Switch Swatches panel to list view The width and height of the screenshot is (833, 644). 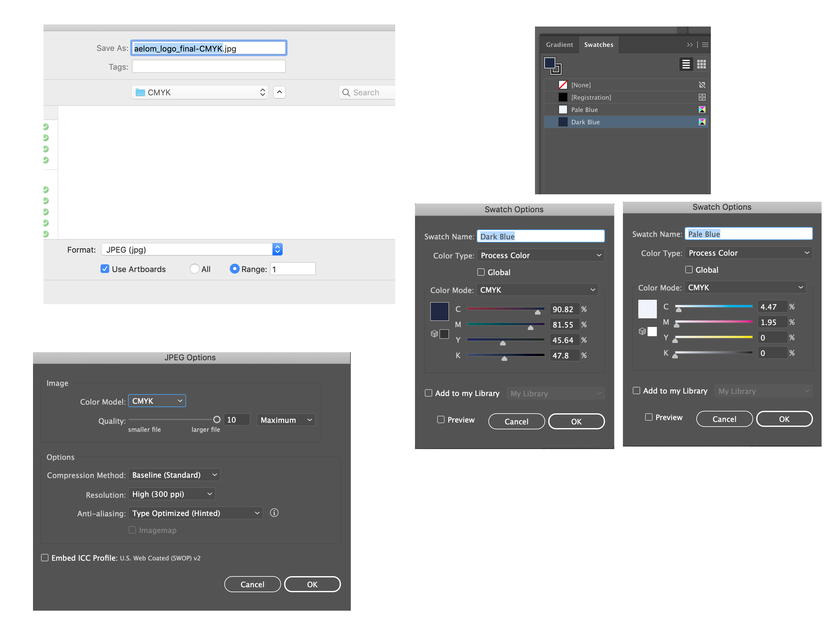click(x=686, y=64)
